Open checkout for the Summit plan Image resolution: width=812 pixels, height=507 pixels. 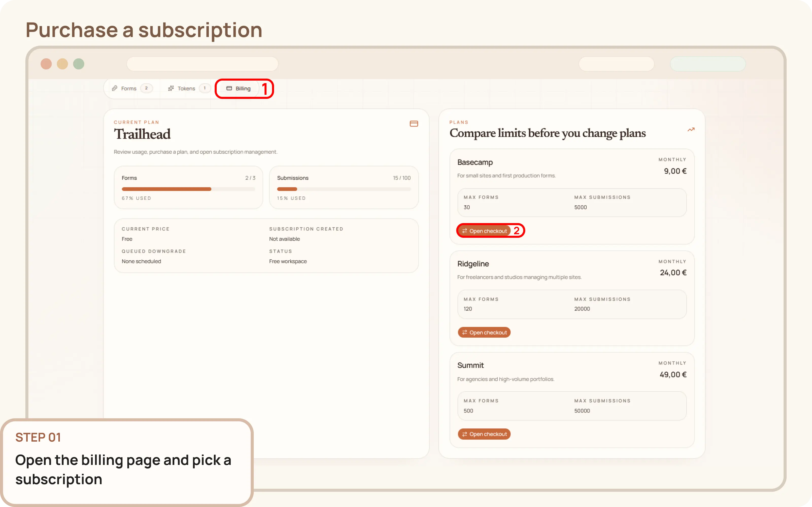click(484, 434)
